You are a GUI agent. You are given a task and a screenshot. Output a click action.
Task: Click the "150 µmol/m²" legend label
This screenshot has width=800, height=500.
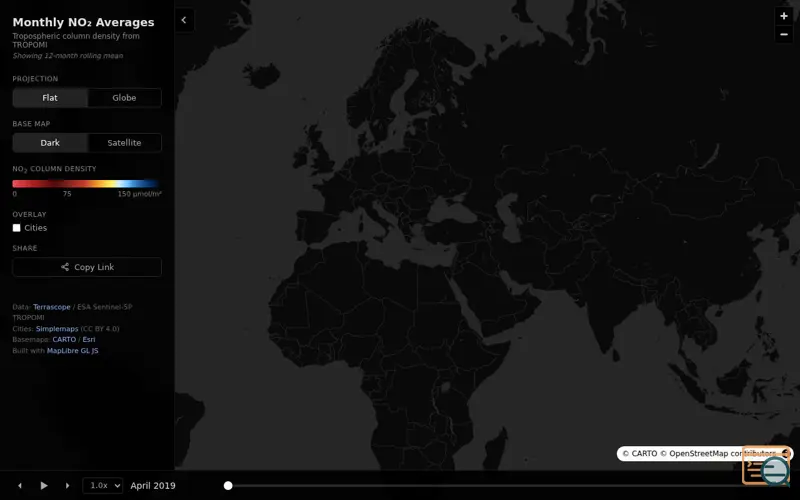pos(140,194)
